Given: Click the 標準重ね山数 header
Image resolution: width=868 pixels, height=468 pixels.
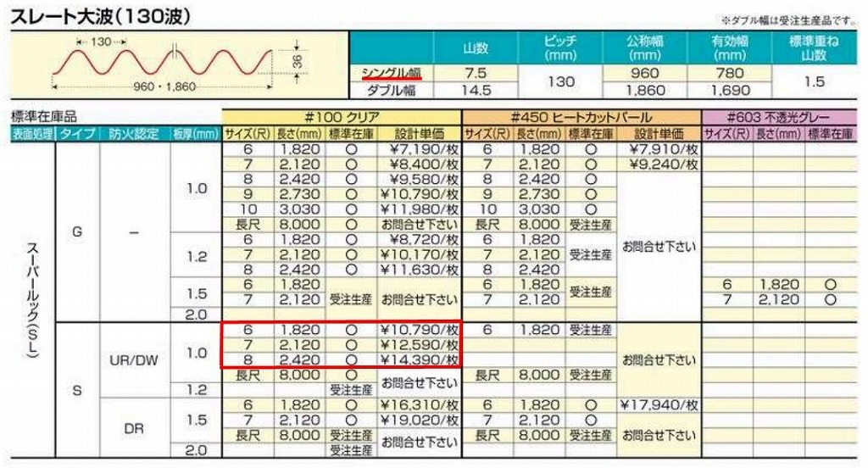Looking at the screenshot, I should click(x=815, y=48).
